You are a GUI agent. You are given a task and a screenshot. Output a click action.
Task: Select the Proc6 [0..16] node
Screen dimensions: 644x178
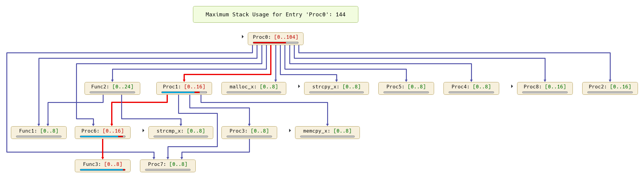(103, 133)
